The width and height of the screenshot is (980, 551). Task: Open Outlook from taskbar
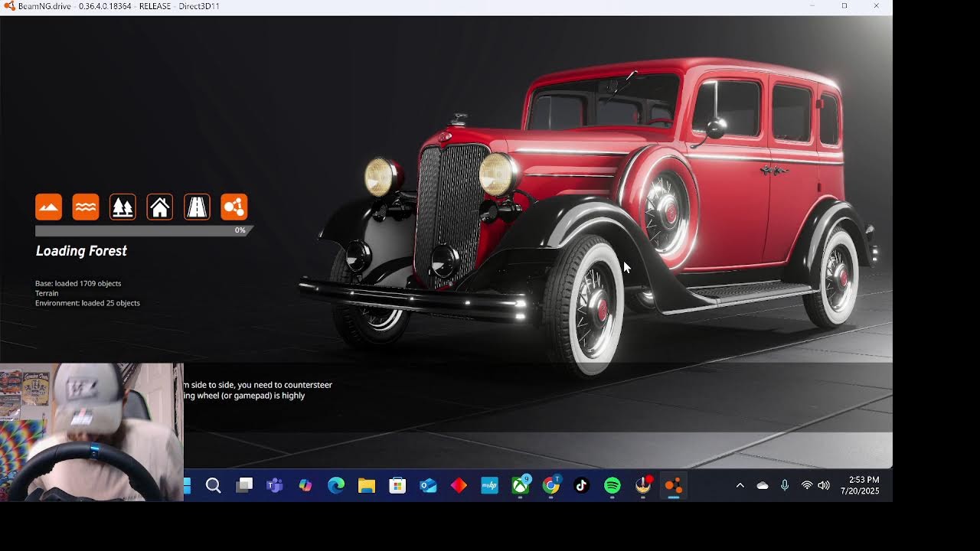[428, 485]
